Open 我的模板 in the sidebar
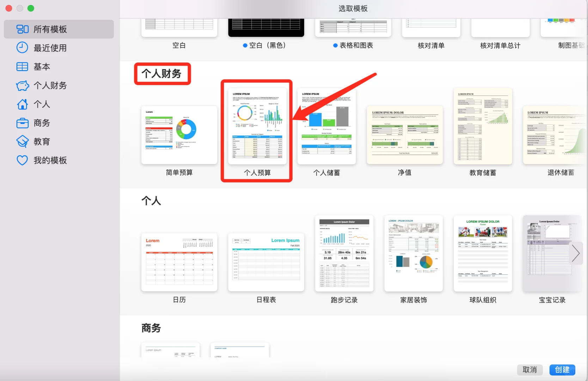The width and height of the screenshot is (588, 381). (x=50, y=160)
